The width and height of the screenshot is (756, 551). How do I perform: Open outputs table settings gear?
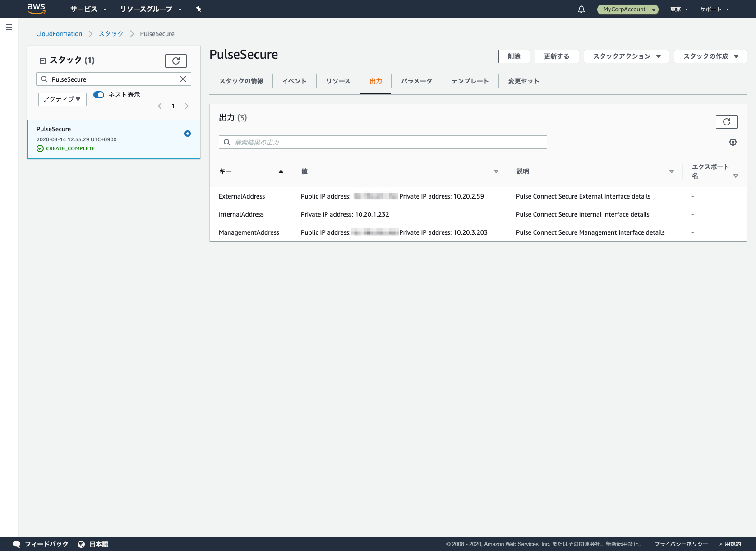coord(733,142)
